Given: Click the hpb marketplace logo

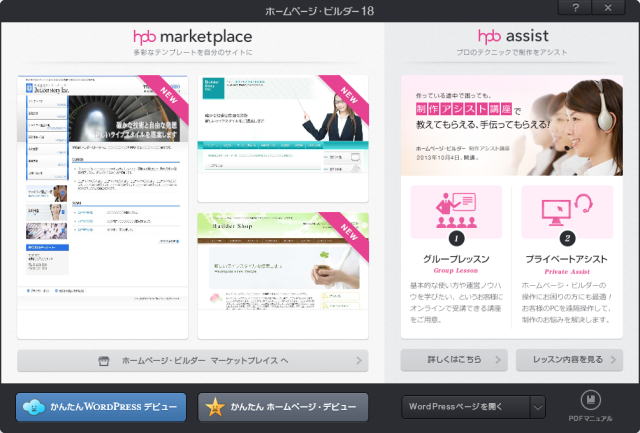Looking at the screenshot, I should (193, 37).
